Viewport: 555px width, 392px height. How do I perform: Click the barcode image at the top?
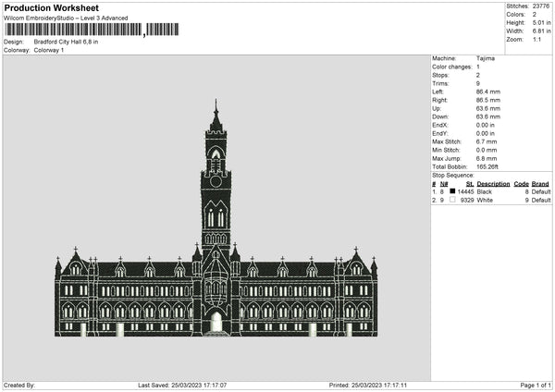[92, 30]
